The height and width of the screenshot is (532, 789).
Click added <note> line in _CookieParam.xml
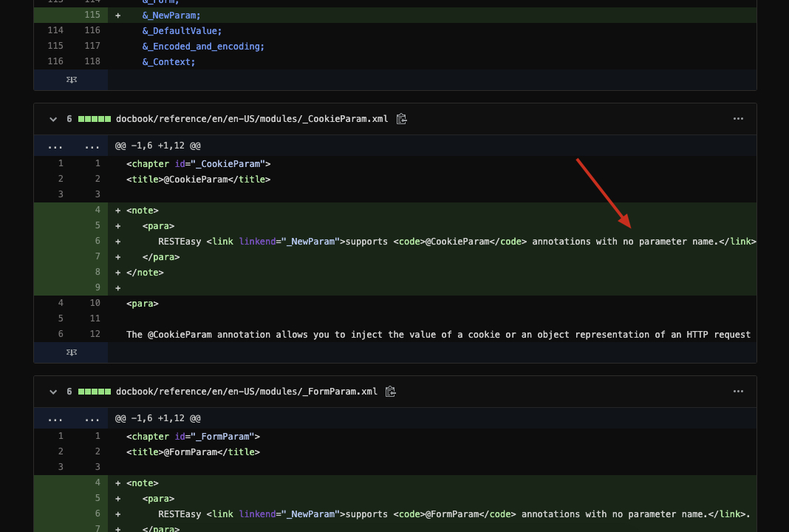(143, 211)
